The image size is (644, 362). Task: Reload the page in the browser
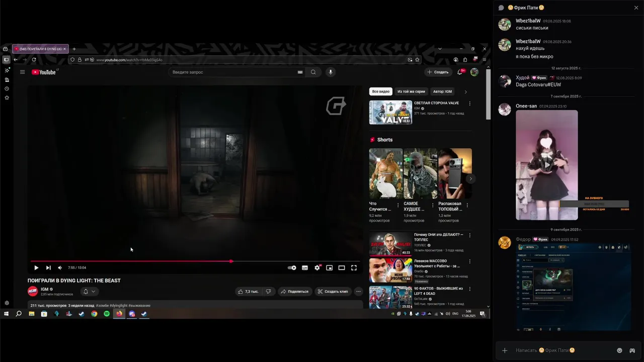click(34, 59)
